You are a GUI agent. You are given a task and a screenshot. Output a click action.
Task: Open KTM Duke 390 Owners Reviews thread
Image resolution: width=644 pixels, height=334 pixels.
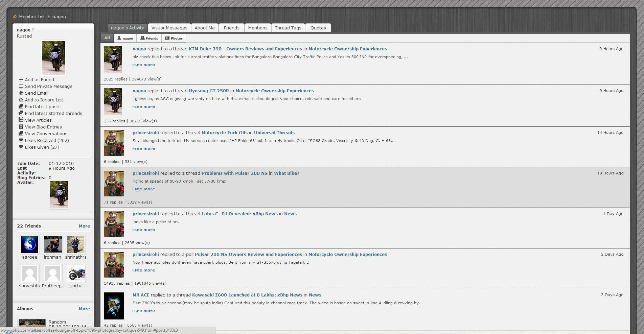245,49
